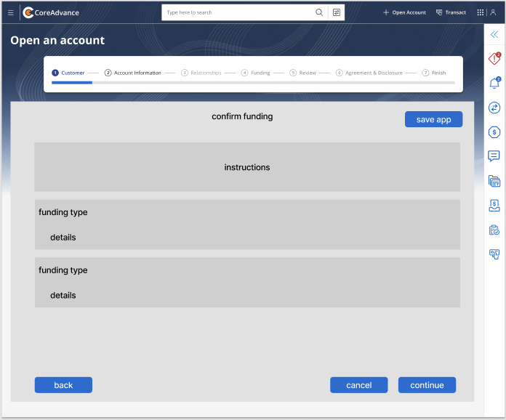Click the Transact icon in header
Screen dimensions: 506x420
439,12
